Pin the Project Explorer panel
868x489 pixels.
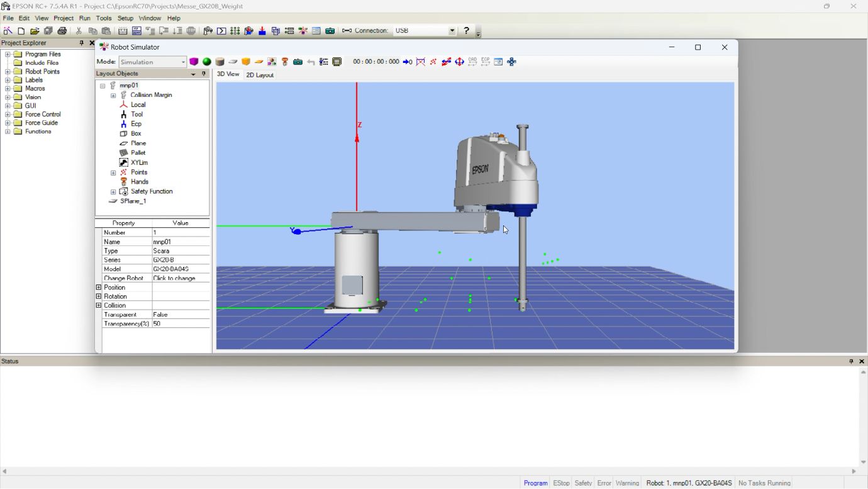pos(81,43)
